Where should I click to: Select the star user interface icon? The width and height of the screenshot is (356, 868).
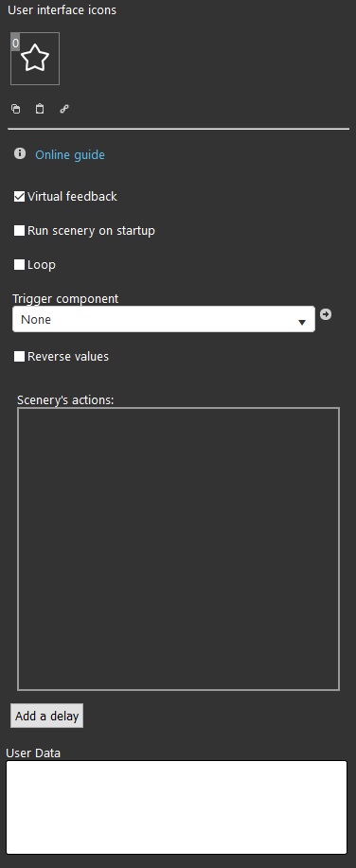click(35, 59)
